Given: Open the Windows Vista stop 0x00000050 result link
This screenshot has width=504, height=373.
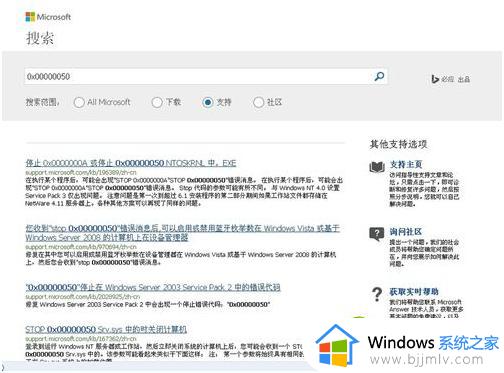Looking at the screenshot, I should (183, 233).
